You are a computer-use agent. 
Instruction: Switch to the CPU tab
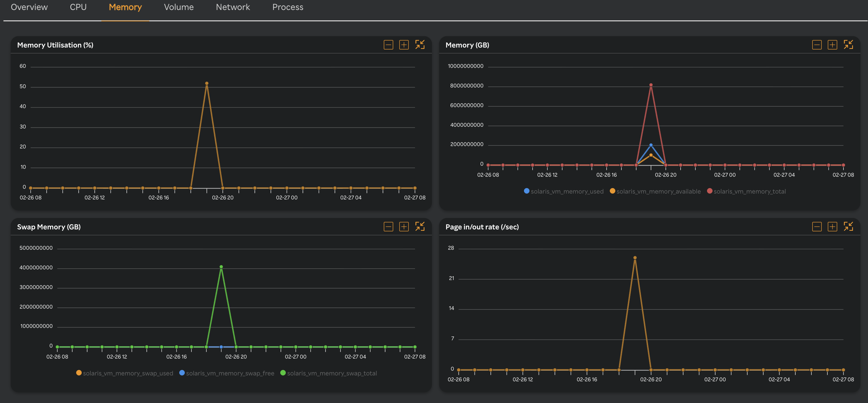coord(78,7)
